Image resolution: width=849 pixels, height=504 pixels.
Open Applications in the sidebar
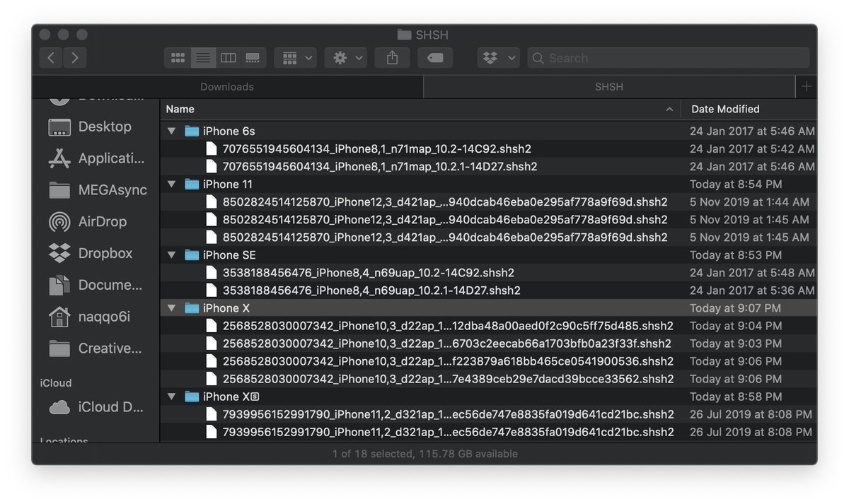[96, 158]
